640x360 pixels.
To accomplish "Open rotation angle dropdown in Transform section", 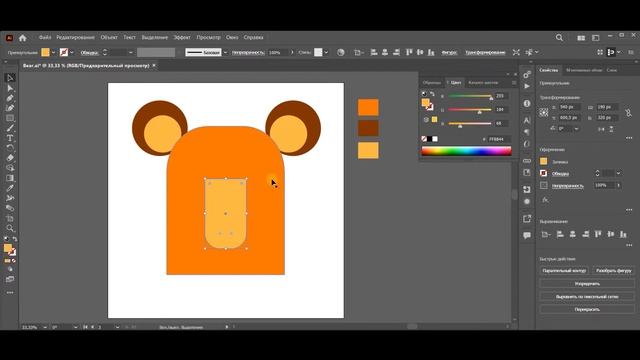I will pyautogui.click(x=576, y=129).
